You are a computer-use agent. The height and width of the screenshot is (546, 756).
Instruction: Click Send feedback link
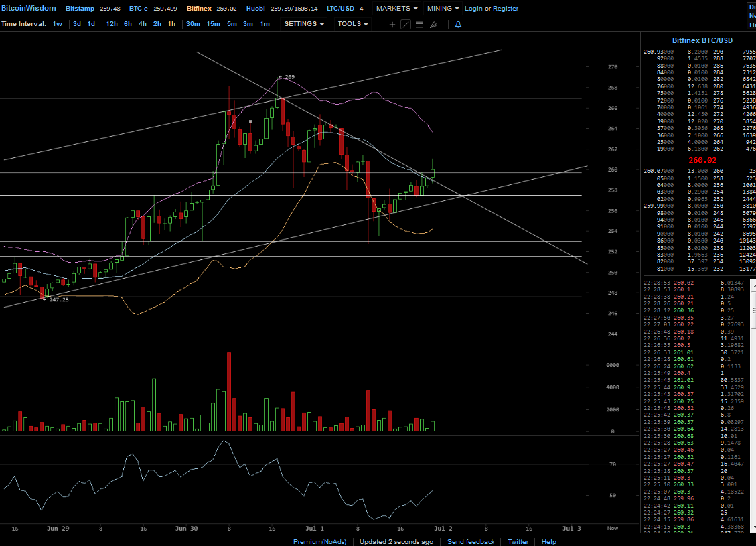coord(471,542)
